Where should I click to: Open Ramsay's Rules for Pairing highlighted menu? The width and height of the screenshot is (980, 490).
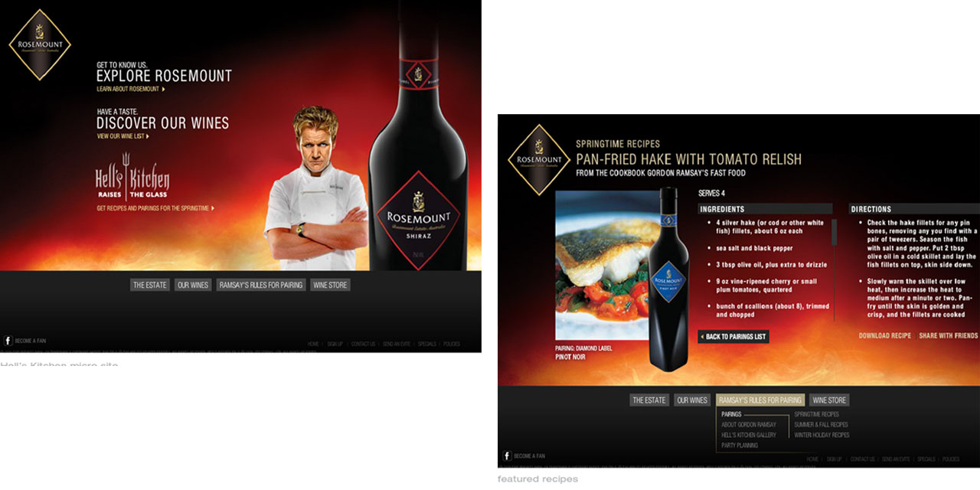(x=760, y=400)
